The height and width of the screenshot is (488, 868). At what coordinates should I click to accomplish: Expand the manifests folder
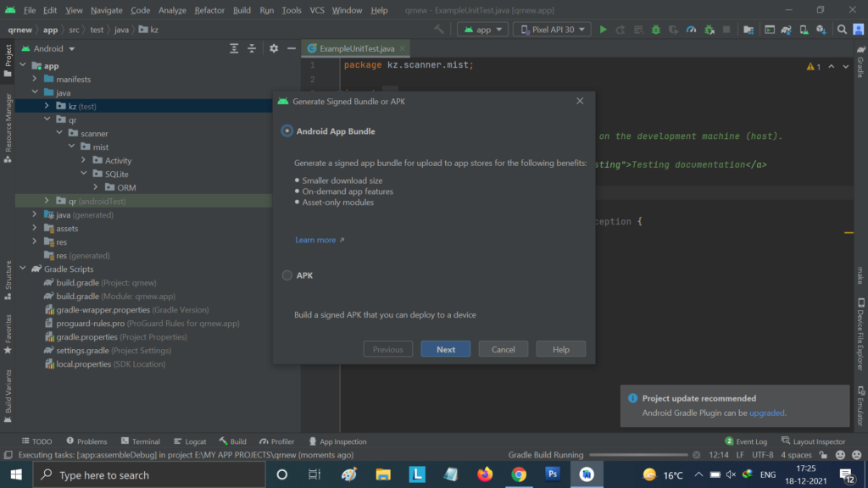[34, 79]
